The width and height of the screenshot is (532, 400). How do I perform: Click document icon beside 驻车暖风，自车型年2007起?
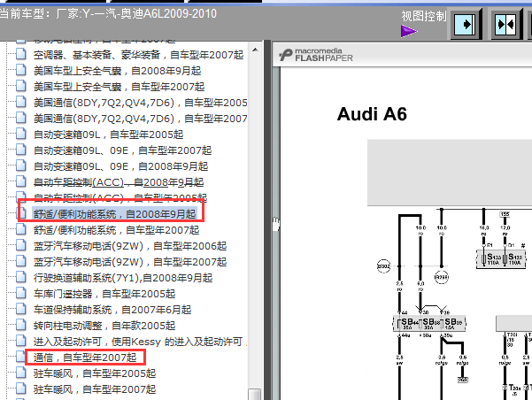(21, 389)
